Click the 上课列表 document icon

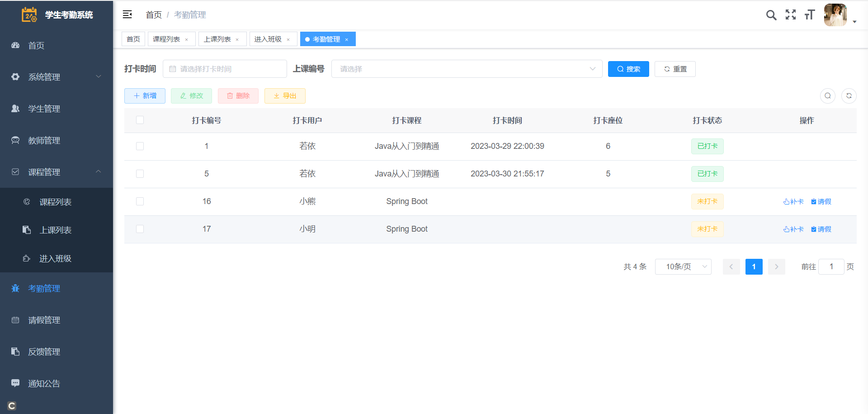tap(27, 230)
